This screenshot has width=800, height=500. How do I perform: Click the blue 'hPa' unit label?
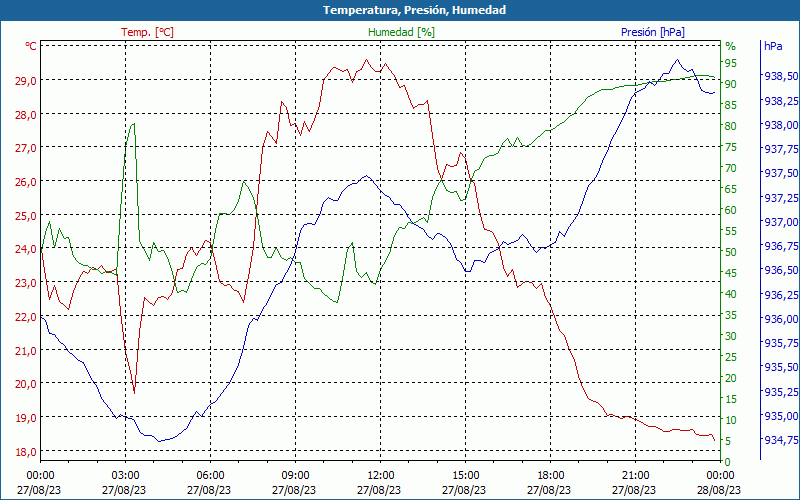773,46
